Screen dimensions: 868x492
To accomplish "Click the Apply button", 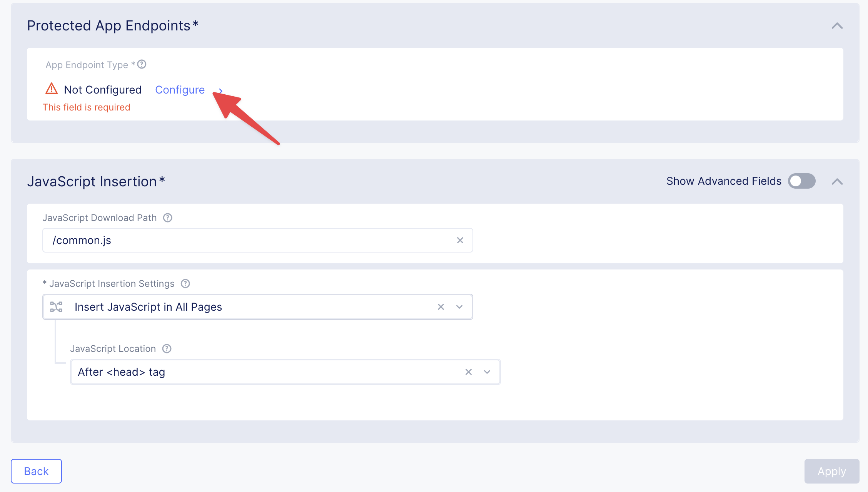I will point(831,471).
